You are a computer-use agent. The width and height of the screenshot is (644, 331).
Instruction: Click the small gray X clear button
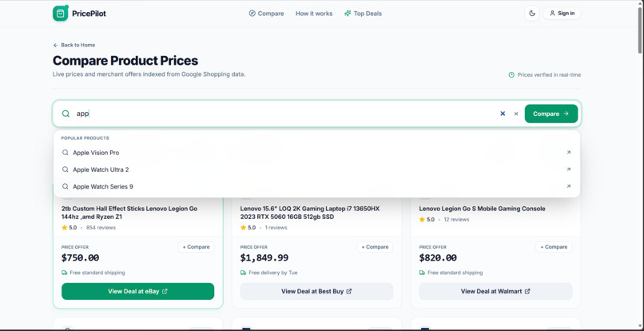(x=516, y=114)
